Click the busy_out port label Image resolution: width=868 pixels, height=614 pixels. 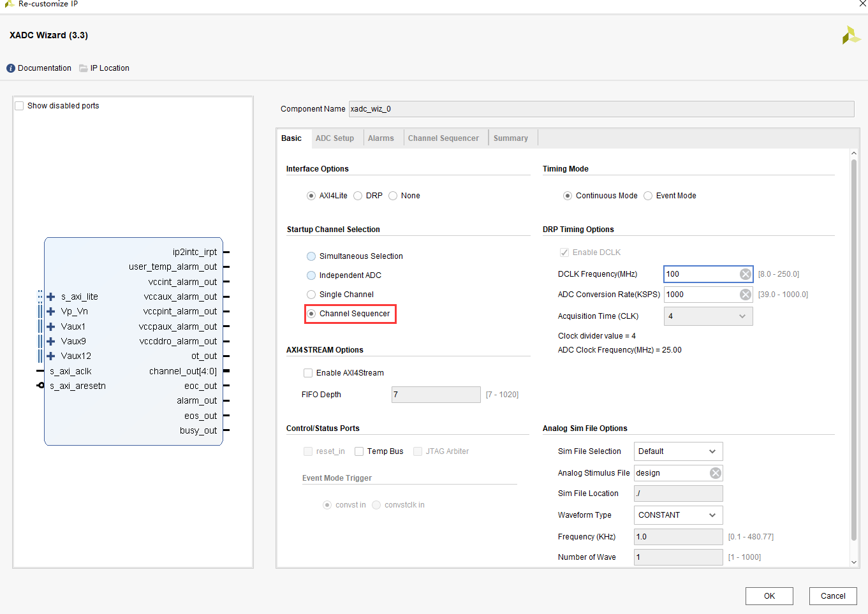[x=198, y=430]
